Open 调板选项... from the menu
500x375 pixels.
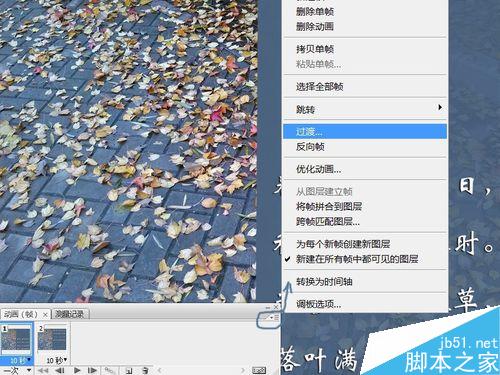[x=365, y=304]
